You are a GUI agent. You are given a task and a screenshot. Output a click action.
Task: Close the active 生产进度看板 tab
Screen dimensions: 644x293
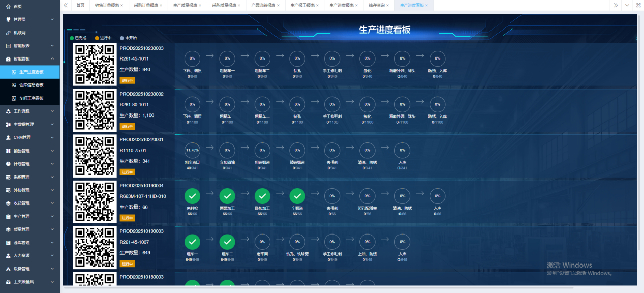coord(427,5)
